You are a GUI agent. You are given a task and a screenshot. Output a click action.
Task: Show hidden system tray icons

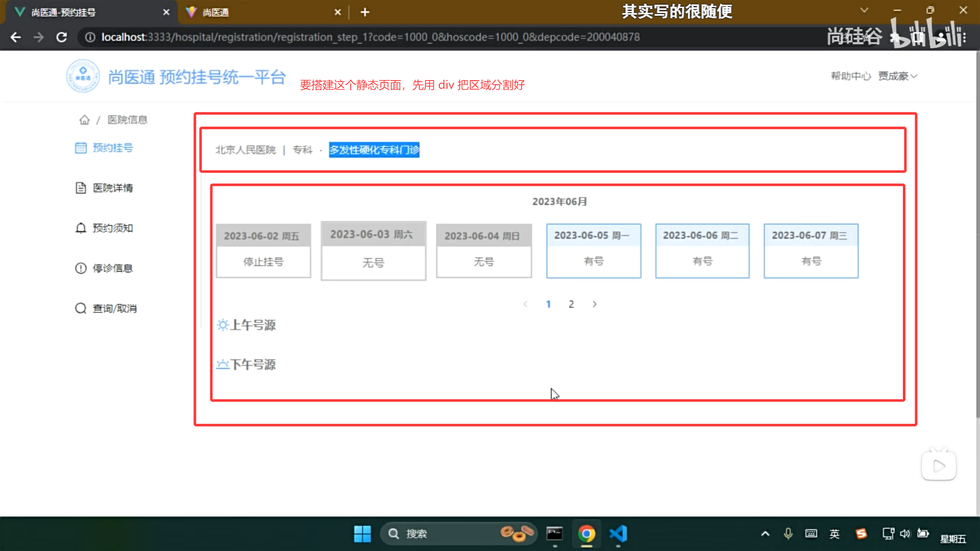[765, 534]
